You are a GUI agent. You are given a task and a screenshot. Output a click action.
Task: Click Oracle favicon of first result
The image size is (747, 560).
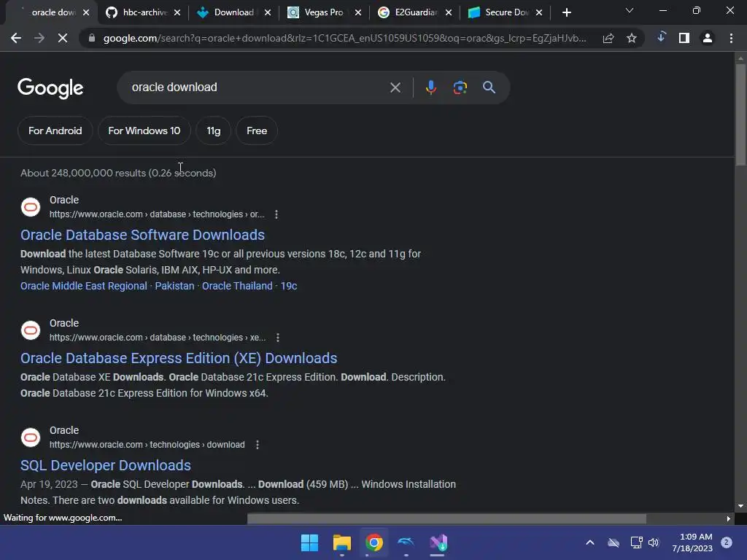(x=31, y=207)
